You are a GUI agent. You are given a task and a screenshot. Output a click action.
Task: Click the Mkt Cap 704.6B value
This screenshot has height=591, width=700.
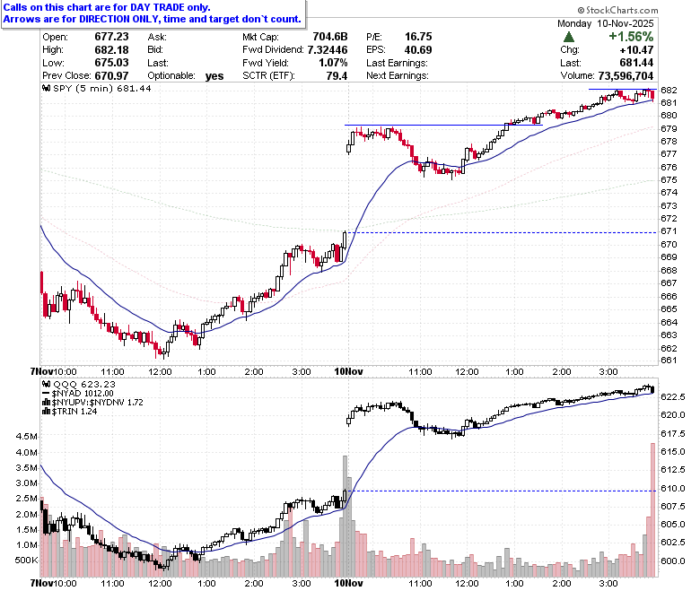tap(330, 37)
